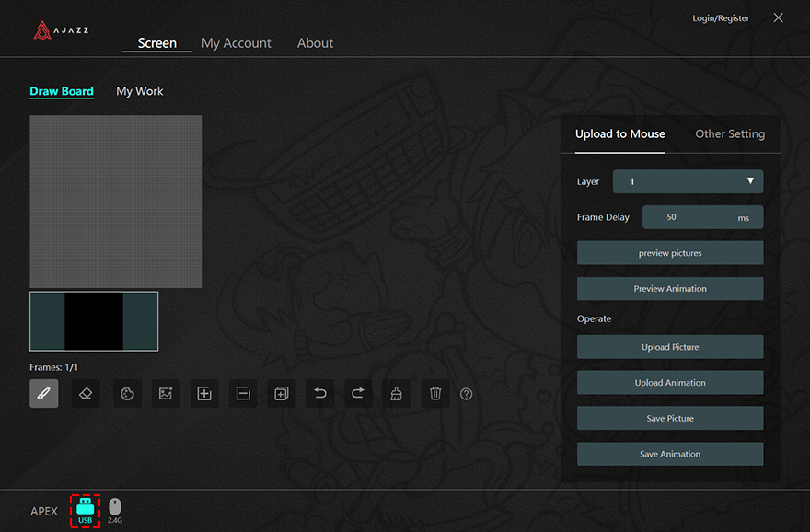Viewport: 810px width, 532px height.
Task: Open help question mark icon
Action: pos(466,394)
